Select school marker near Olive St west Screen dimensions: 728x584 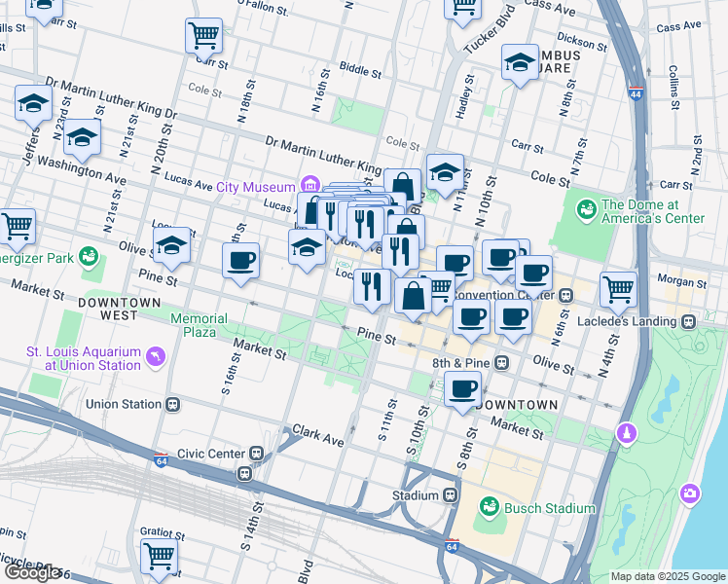coord(171,248)
